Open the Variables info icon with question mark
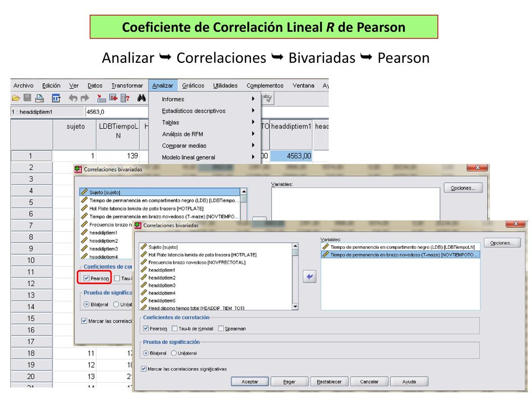 coord(125,98)
